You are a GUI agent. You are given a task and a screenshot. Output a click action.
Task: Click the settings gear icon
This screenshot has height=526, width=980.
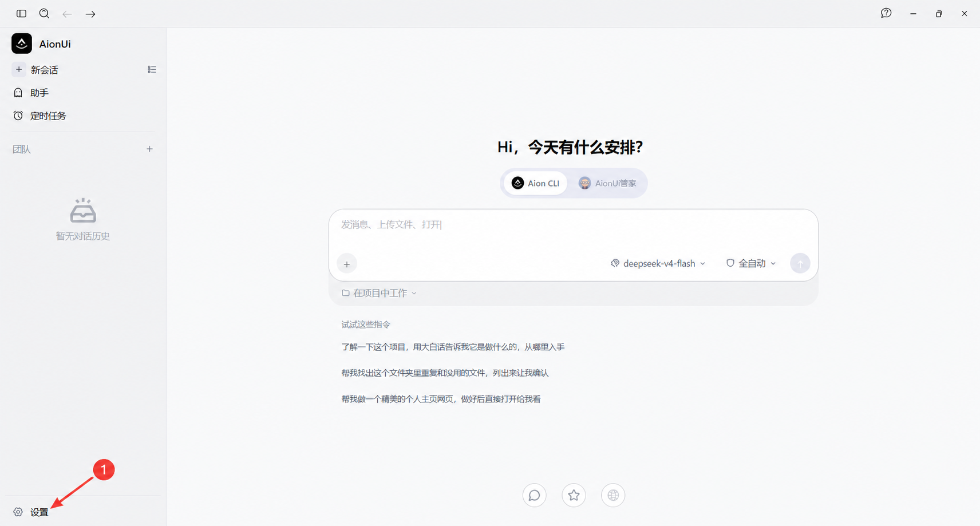(x=18, y=512)
